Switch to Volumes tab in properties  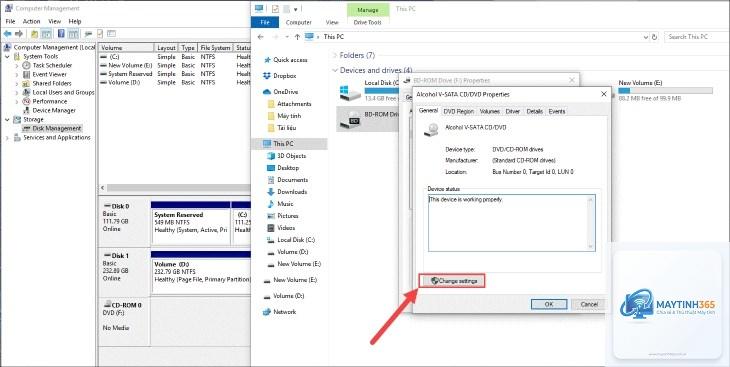click(490, 112)
